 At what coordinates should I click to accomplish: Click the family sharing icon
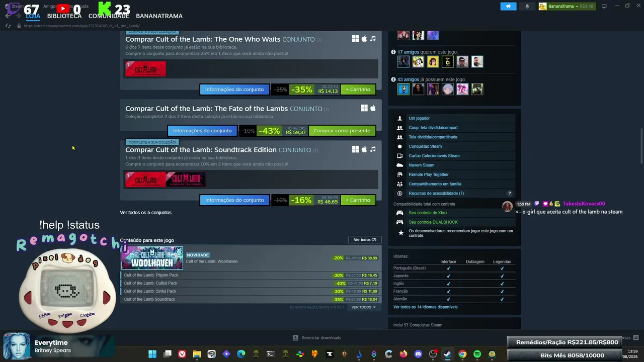400,184
